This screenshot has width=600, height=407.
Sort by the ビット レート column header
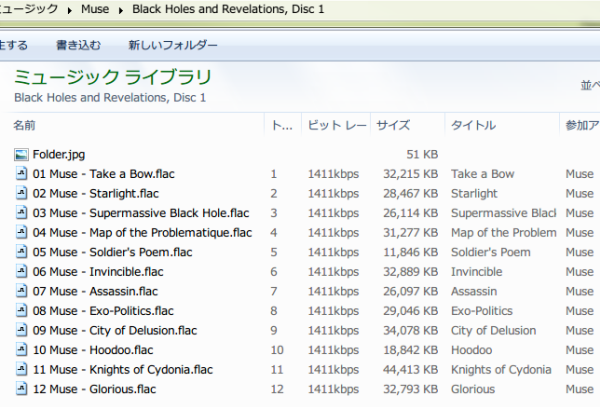click(x=336, y=125)
